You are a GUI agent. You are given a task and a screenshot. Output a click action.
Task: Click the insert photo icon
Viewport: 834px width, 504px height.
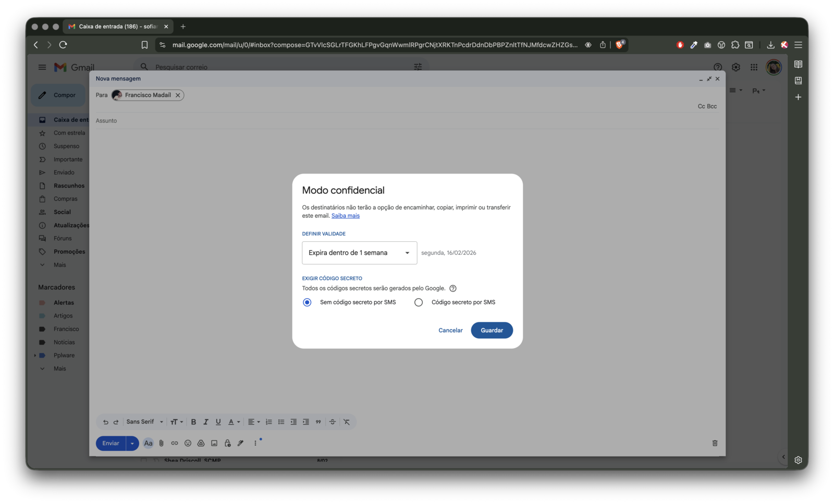[x=214, y=443]
